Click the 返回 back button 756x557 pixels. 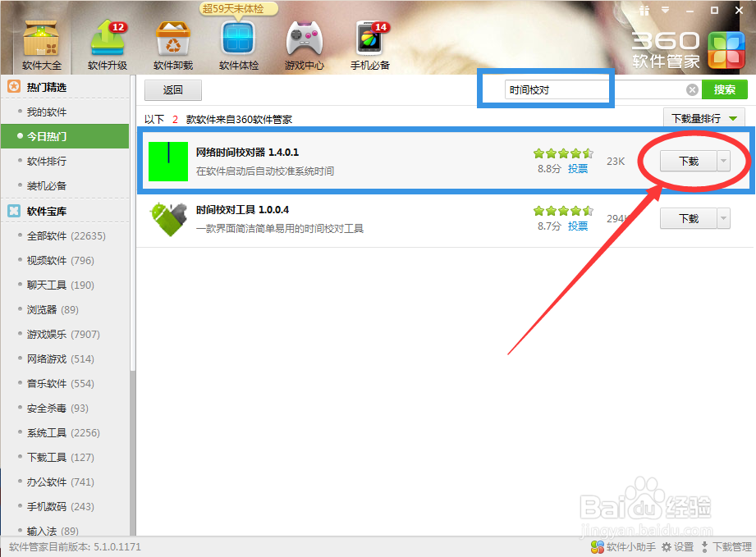(173, 90)
